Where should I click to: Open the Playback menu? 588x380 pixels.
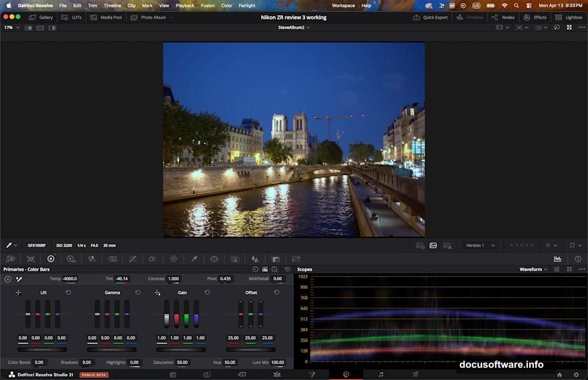(x=185, y=5)
